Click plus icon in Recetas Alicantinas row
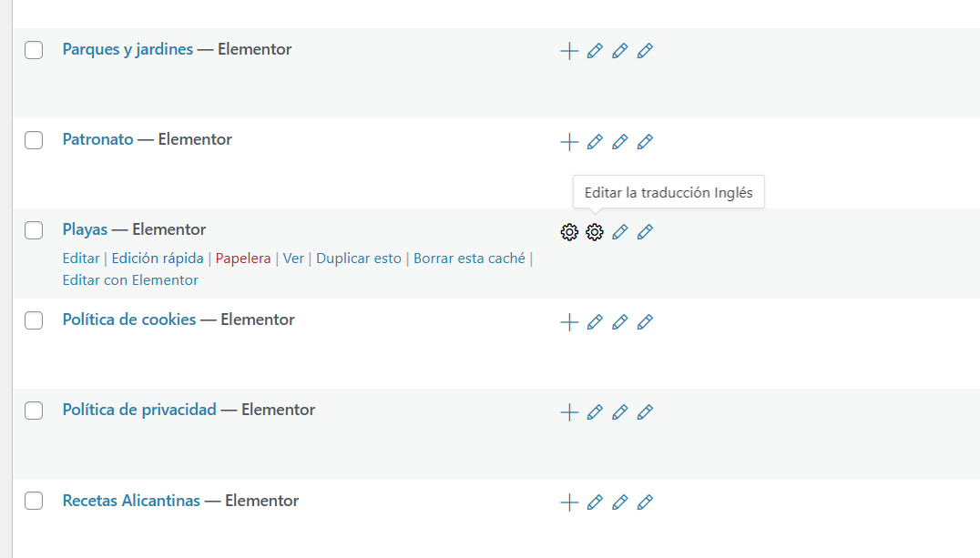 coord(569,502)
